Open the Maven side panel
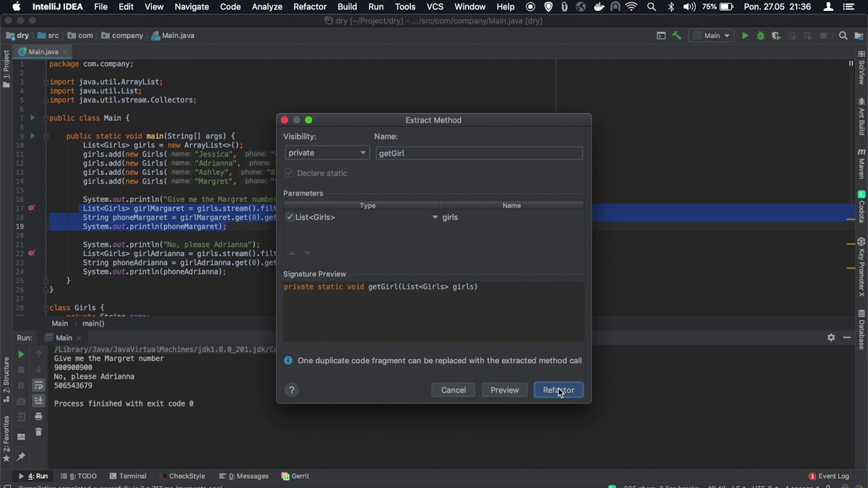868x488 pixels. pos(862,163)
